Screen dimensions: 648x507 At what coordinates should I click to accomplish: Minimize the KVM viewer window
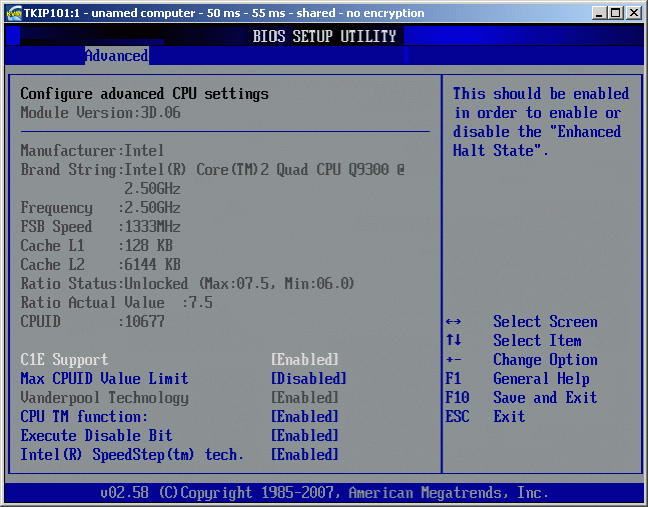599,13
